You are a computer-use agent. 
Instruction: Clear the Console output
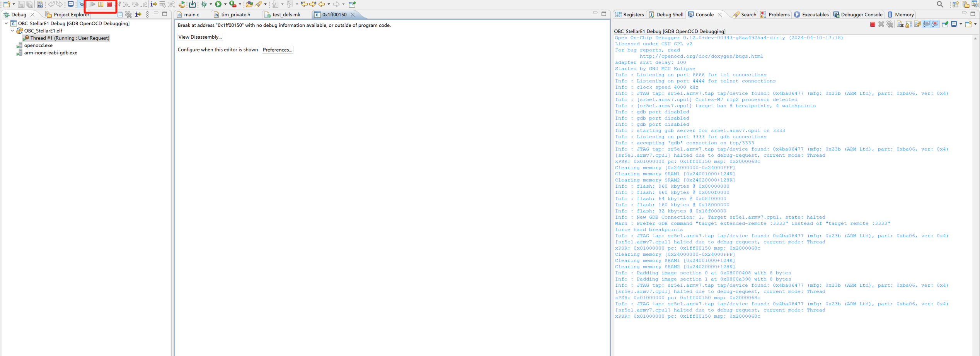(x=900, y=24)
